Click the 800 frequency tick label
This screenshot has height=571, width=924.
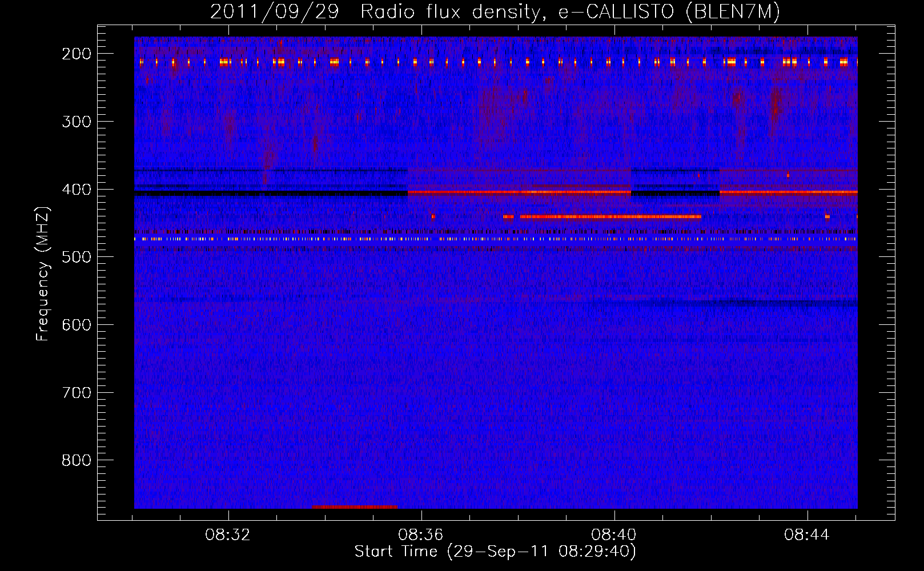point(77,460)
